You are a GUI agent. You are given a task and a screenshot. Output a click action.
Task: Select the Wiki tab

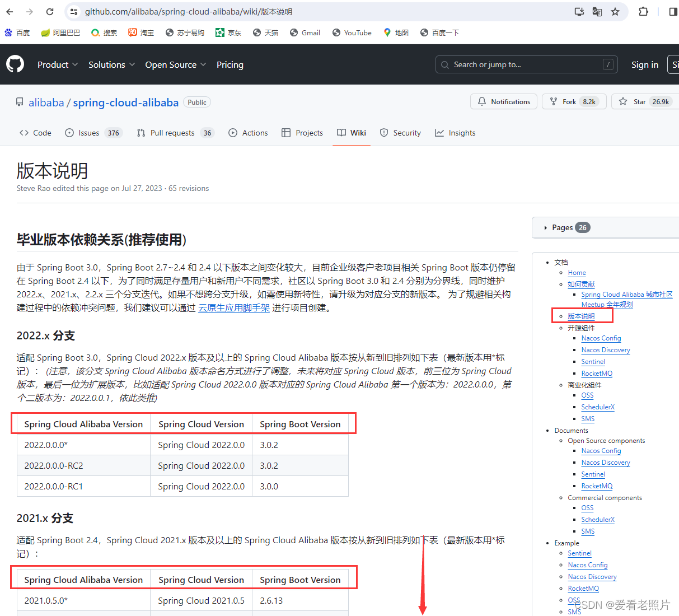[352, 133]
